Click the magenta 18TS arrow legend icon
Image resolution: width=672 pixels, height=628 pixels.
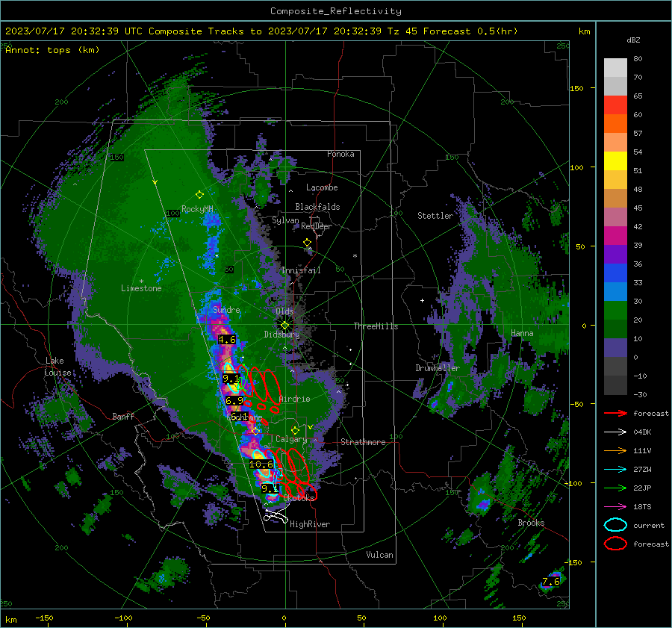click(615, 507)
